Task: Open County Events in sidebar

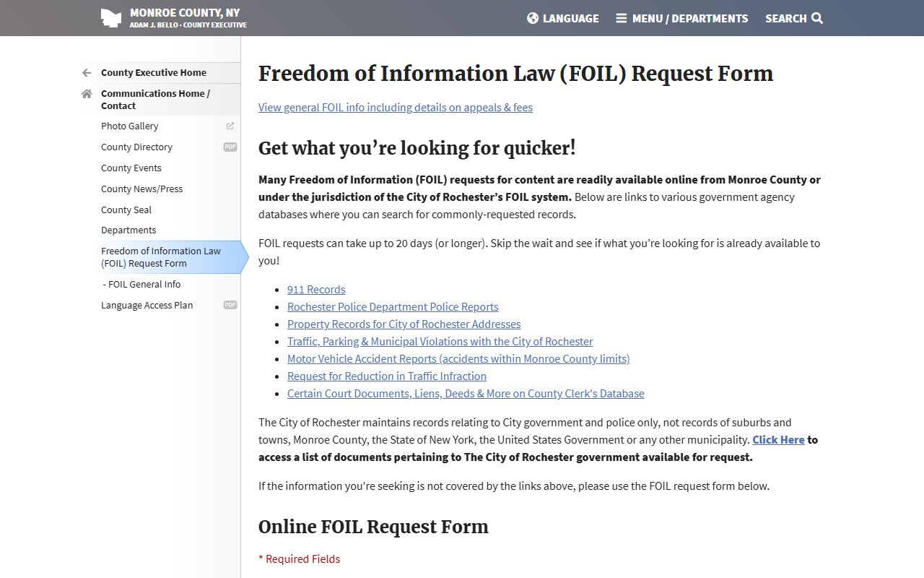Action: click(x=131, y=168)
